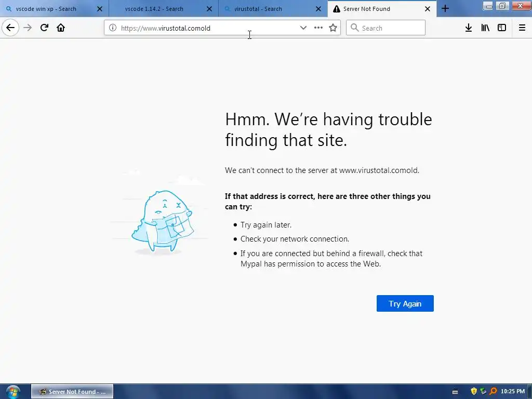Screen dimensions: 532x399
Task: Click the warning icon on active tab
Action: (336, 9)
